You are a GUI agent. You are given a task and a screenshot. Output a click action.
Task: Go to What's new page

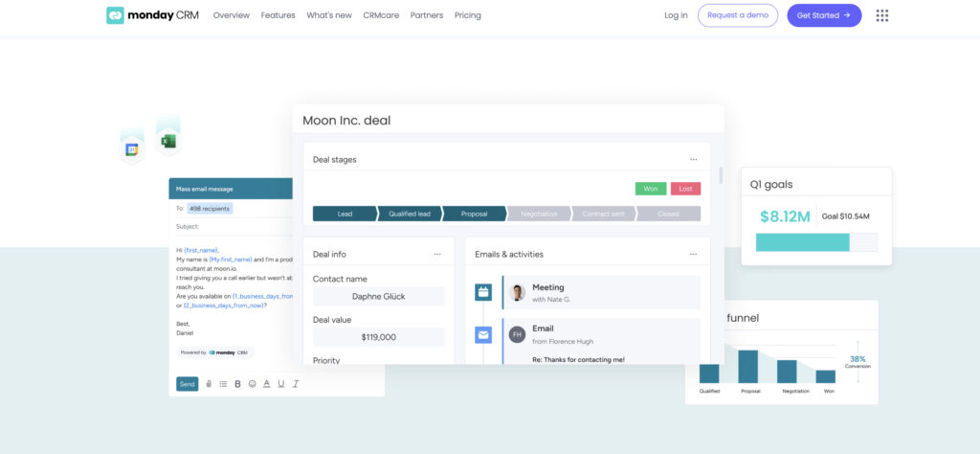pos(329,15)
